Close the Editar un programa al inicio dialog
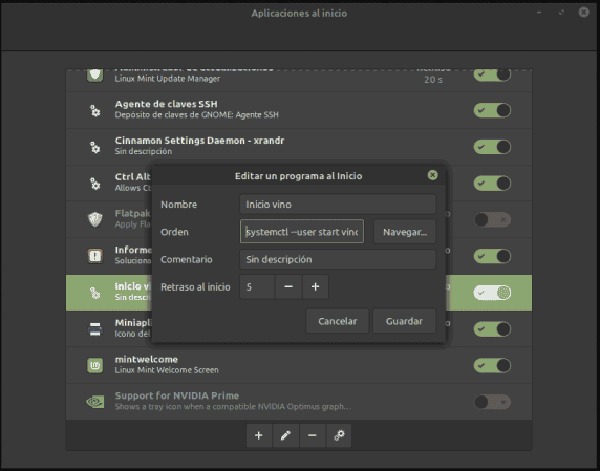The height and width of the screenshot is (471, 600). pos(432,175)
